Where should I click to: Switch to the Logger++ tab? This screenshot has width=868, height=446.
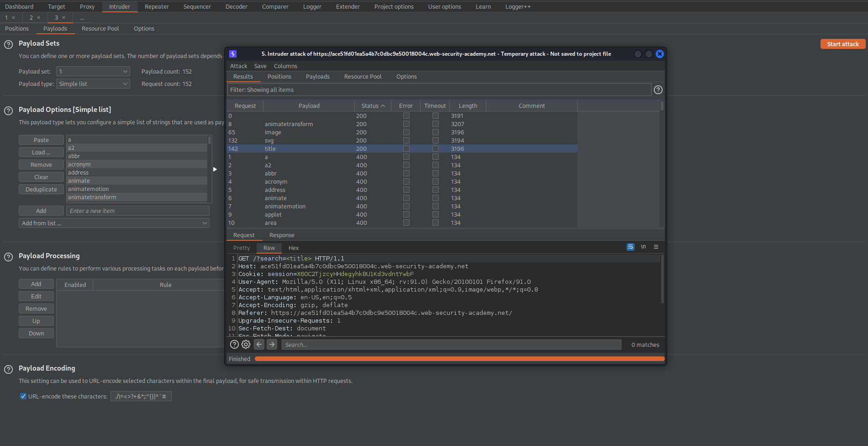[518, 7]
